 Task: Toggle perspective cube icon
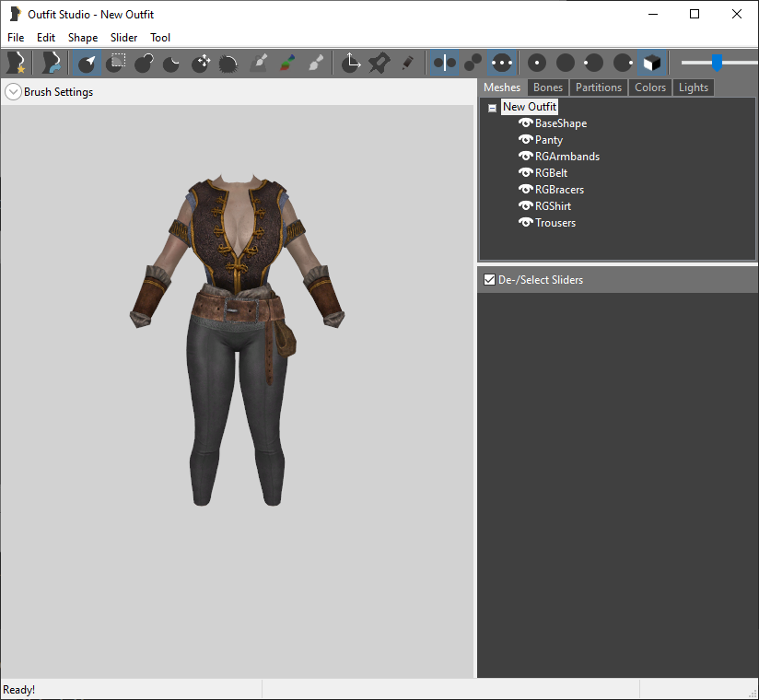point(651,63)
